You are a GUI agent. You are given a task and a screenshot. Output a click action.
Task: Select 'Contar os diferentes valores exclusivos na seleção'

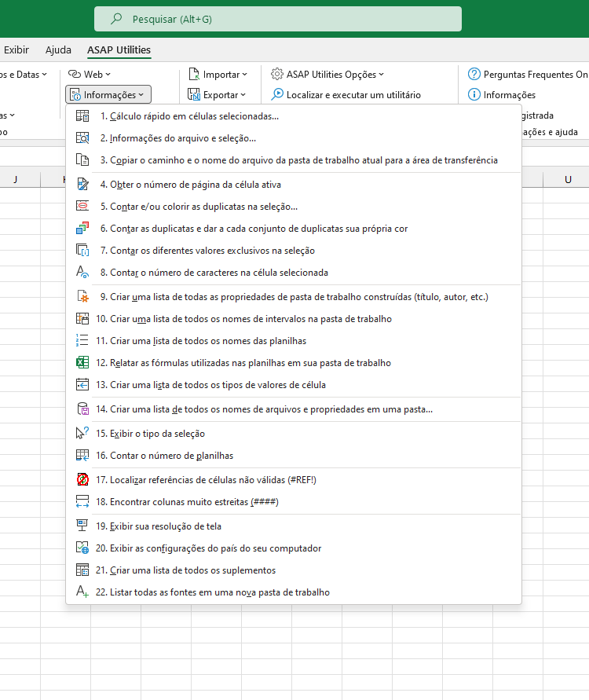294,250
